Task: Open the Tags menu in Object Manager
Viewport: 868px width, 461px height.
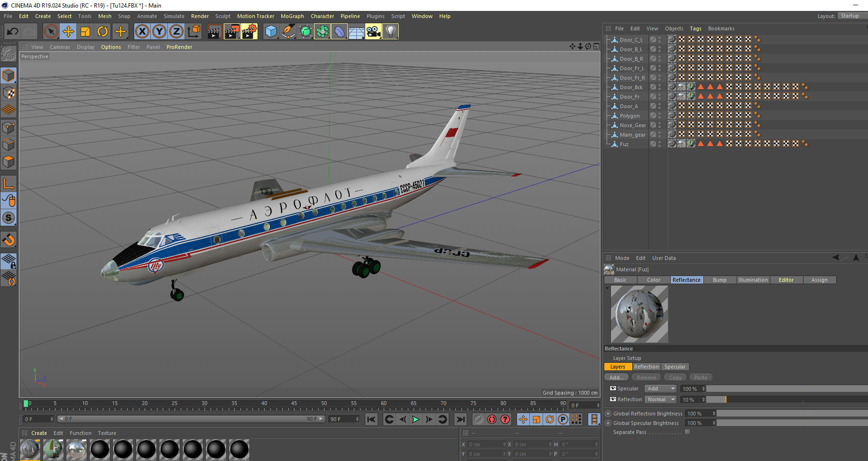Action: coord(695,28)
